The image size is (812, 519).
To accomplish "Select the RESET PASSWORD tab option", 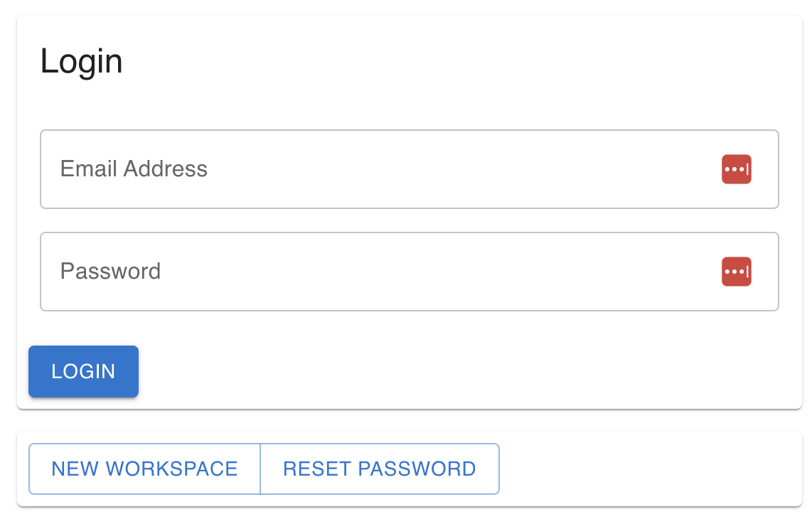I will pos(380,469).
